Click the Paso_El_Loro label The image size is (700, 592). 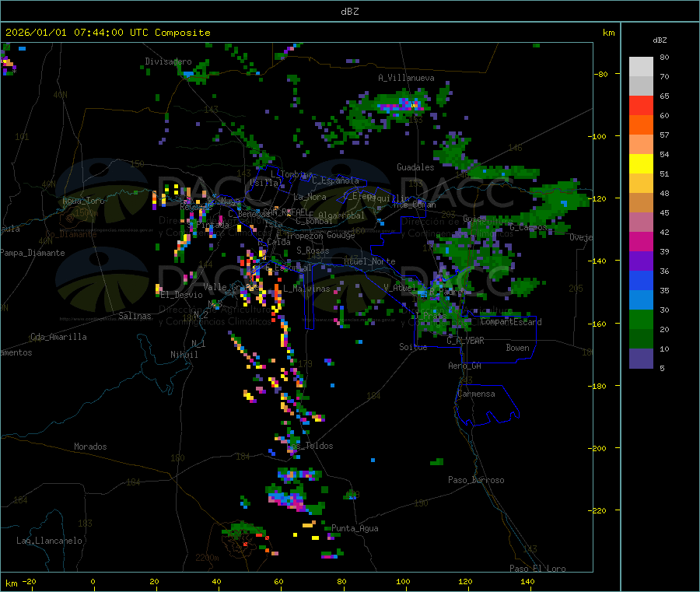pyautogui.click(x=537, y=569)
